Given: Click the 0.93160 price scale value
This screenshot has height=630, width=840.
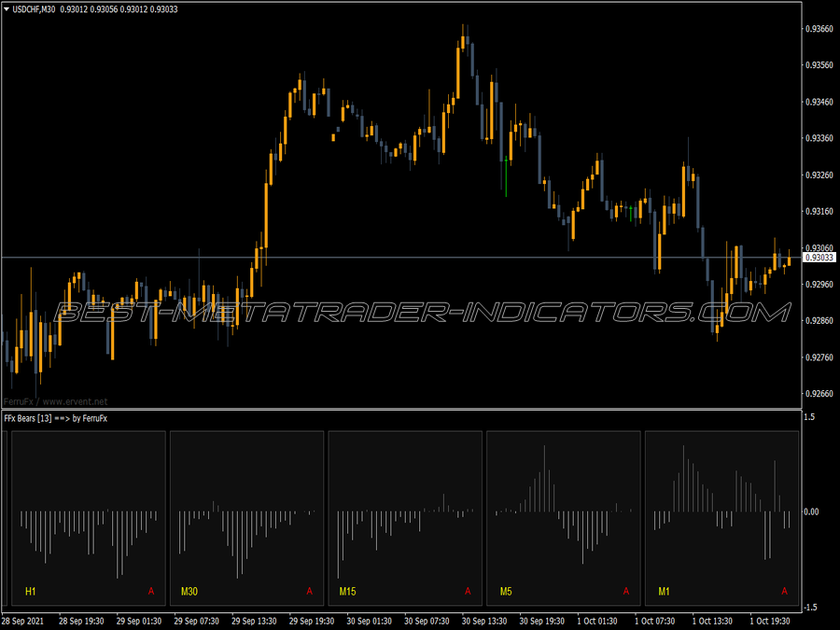Looking at the screenshot, I should pyautogui.click(x=819, y=212).
